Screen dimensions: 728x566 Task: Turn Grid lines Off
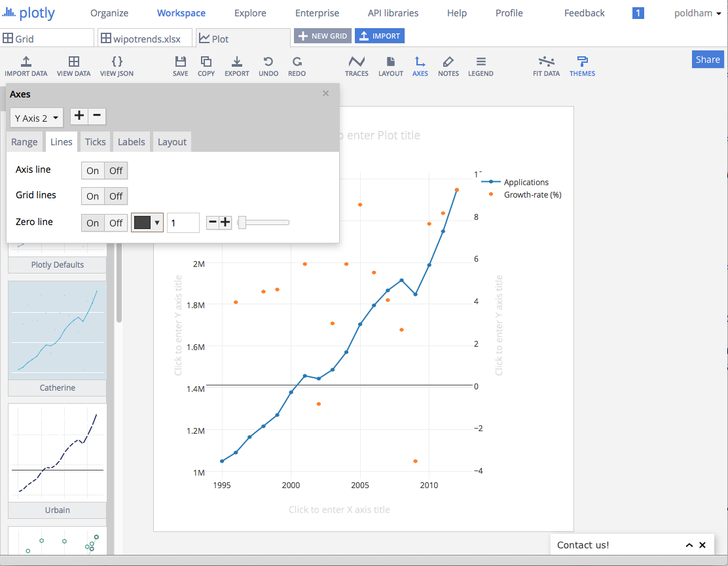pyautogui.click(x=116, y=196)
